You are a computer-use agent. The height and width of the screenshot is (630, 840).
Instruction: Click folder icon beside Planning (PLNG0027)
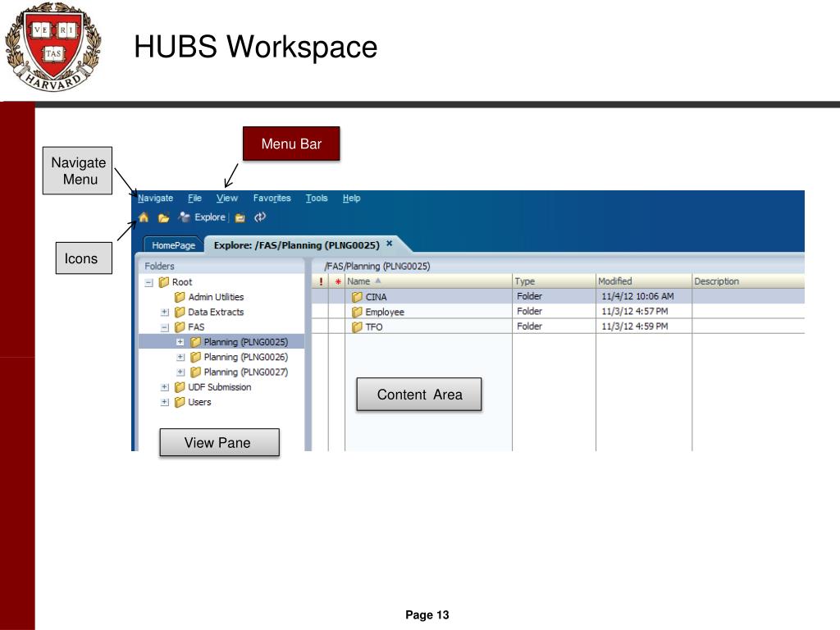click(x=195, y=372)
